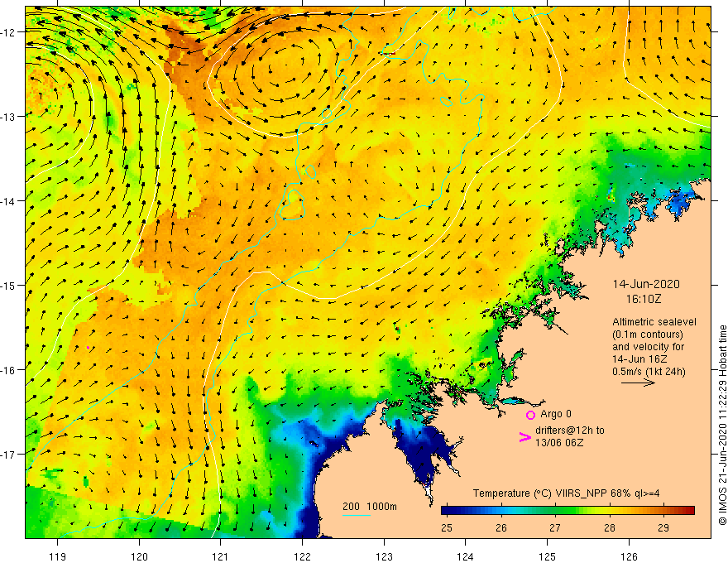728x563 pixels.
Task: Click the latitude axis label -15
Action: coord(10,285)
